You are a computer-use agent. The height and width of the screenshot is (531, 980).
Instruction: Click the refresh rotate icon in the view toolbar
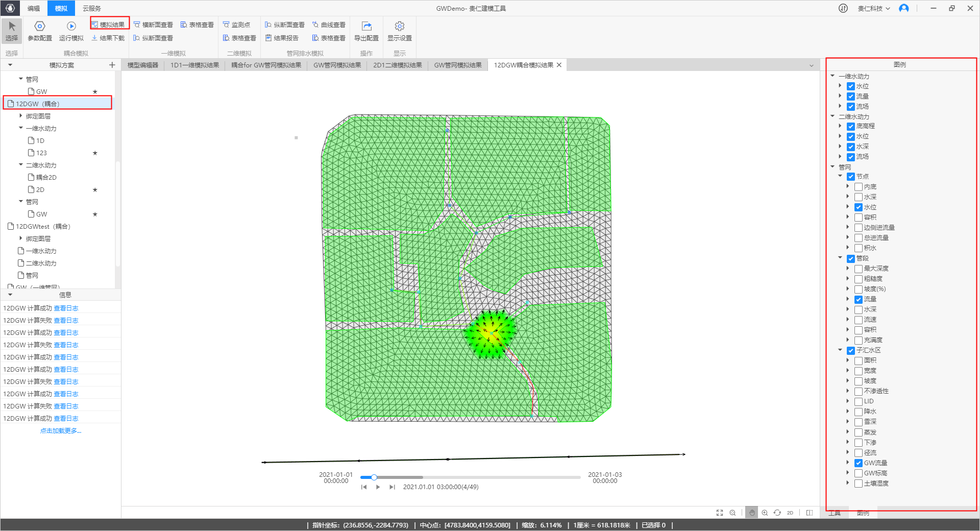click(x=777, y=513)
